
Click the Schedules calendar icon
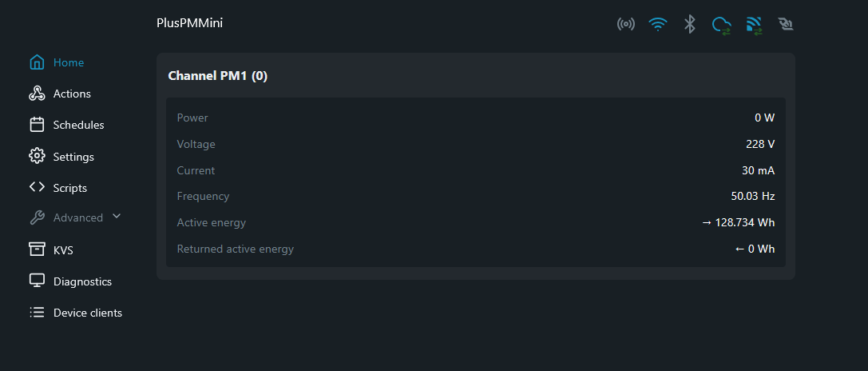tap(37, 125)
